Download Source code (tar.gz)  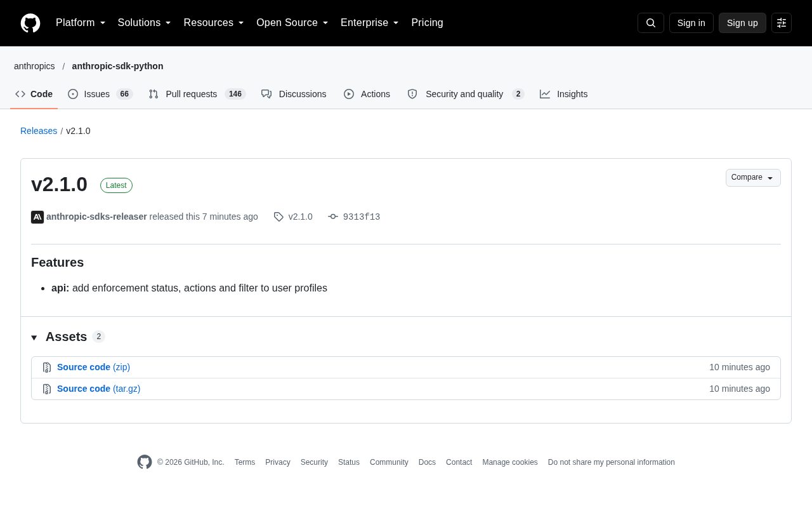pos(99,389)
